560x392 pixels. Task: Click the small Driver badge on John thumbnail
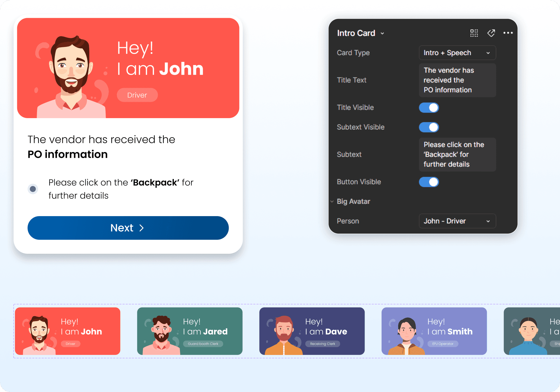[x=71, y=344]
